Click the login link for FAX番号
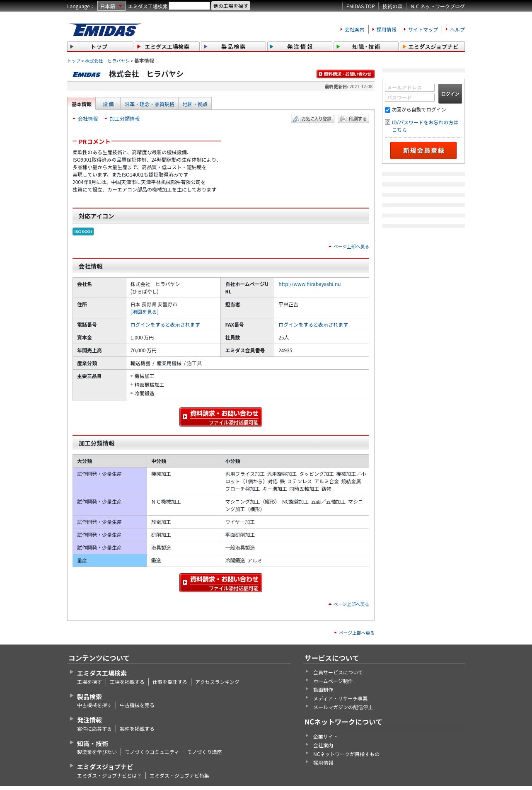The height and width of the screenshot is (790, 532). point(313,325)
